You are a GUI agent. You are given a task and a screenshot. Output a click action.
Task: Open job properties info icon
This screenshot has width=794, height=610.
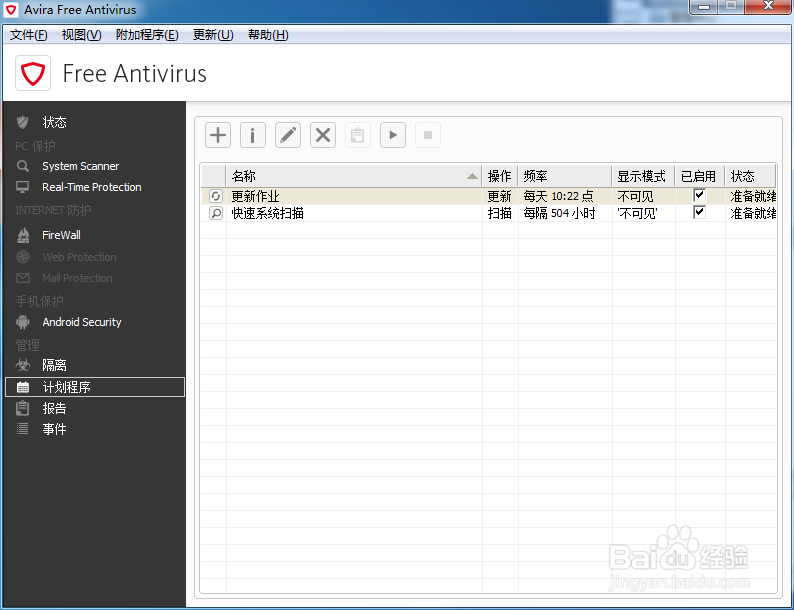point(253,135)
